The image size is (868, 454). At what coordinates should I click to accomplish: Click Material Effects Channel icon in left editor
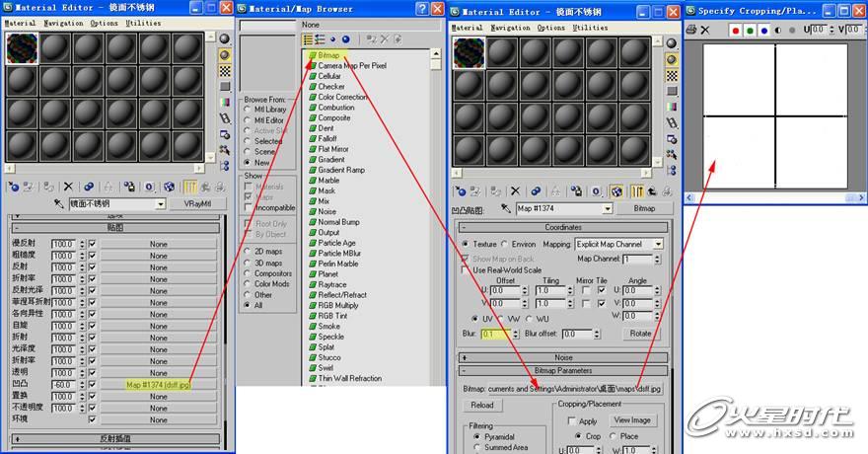[x=149, y=188]
